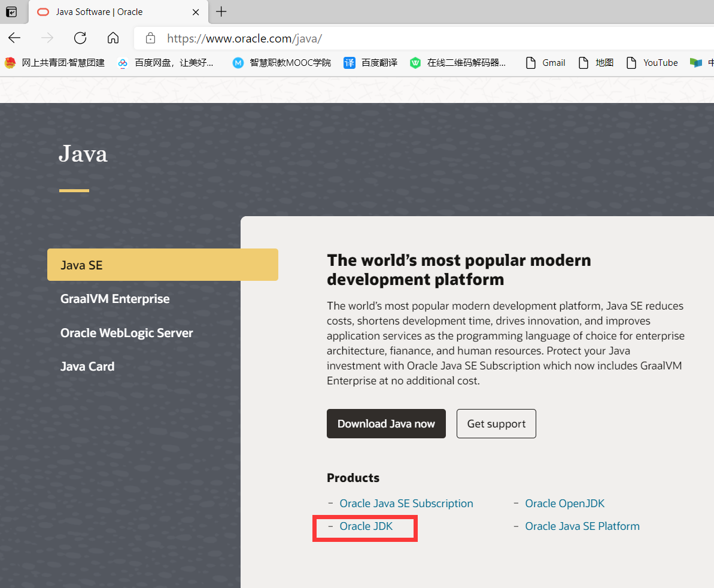
Task: Select Java Card in the sidebar
Action: 87,366
